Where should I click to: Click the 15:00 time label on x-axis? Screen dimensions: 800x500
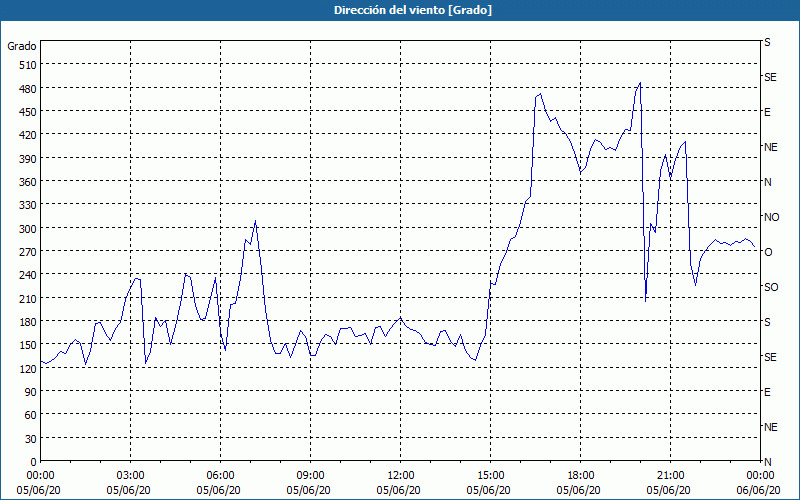(490, 476)
